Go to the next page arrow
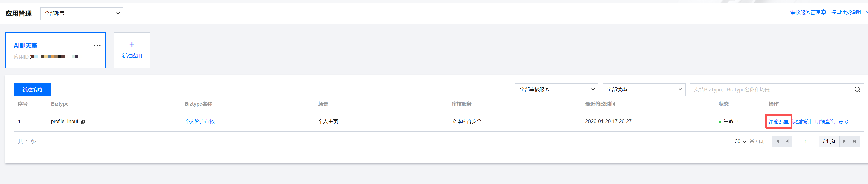This screenshot has height=184, width=868. 844,141
